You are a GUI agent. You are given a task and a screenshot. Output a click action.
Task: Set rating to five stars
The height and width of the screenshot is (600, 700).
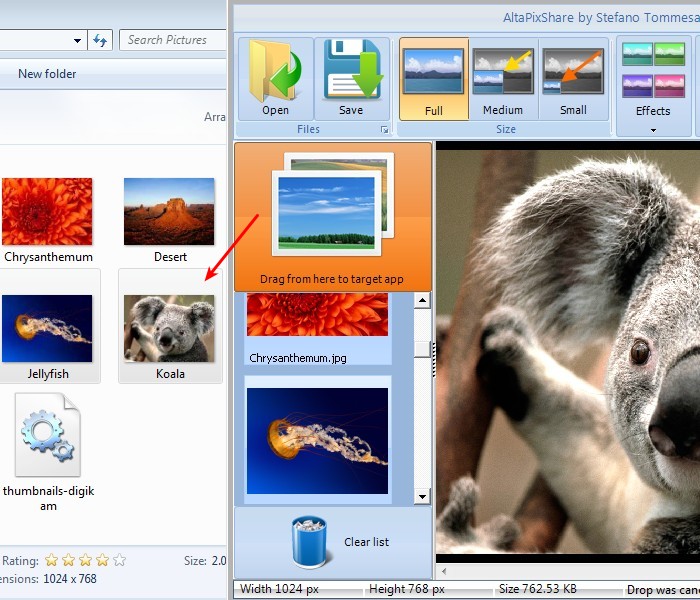(120, 560)
